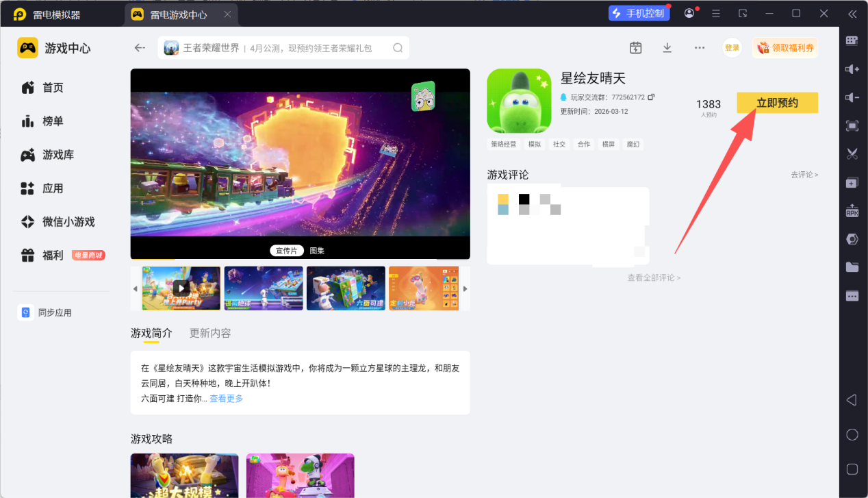Play the Party video thumbnail
This screenshot has width=868, height=498.
point(181,288)
